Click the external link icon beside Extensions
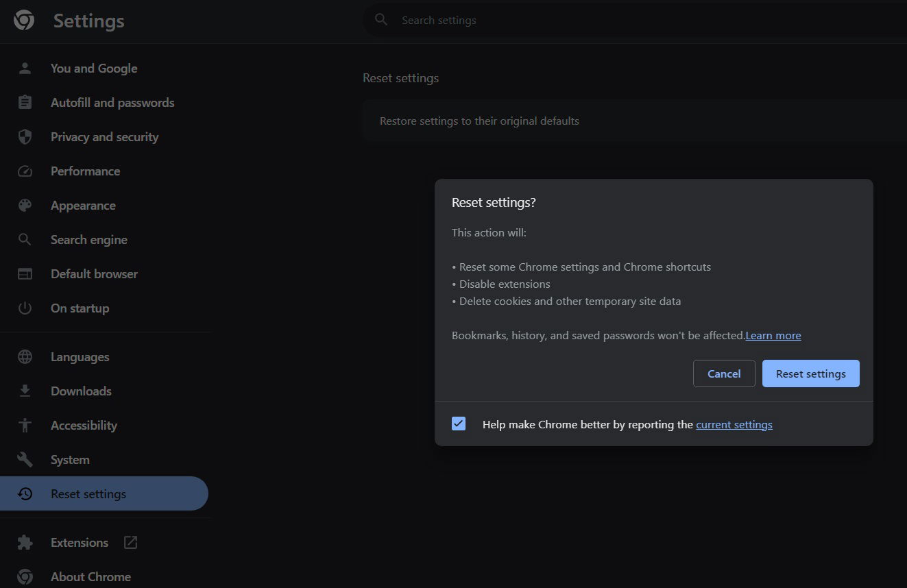This screenshot has height=588, width=907. 130,542
